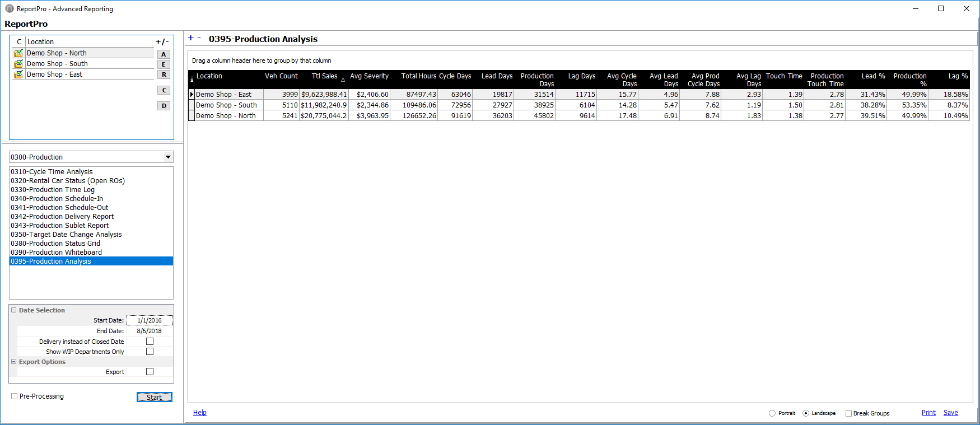
Task: Click the C column header in location panel
Action: tap(19, 42)
